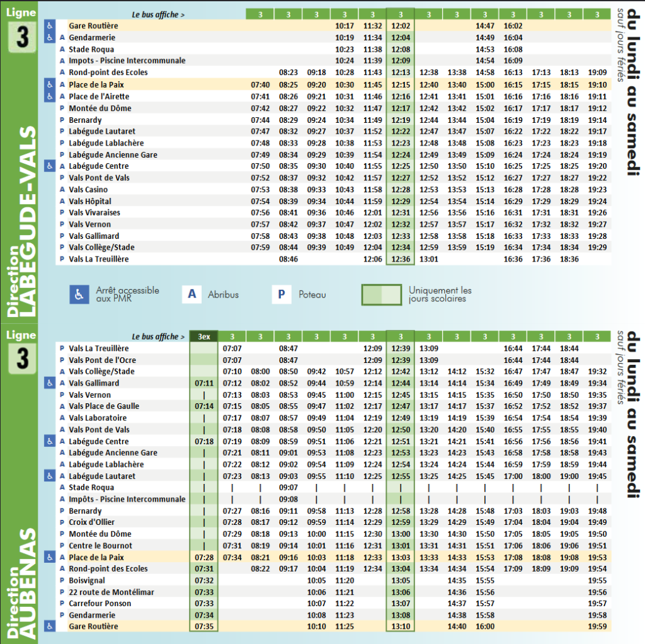Click the 'P' marker beside Croix d'Ollier
The width and height of the screenshot is (645, 644).
pos(62,522)
